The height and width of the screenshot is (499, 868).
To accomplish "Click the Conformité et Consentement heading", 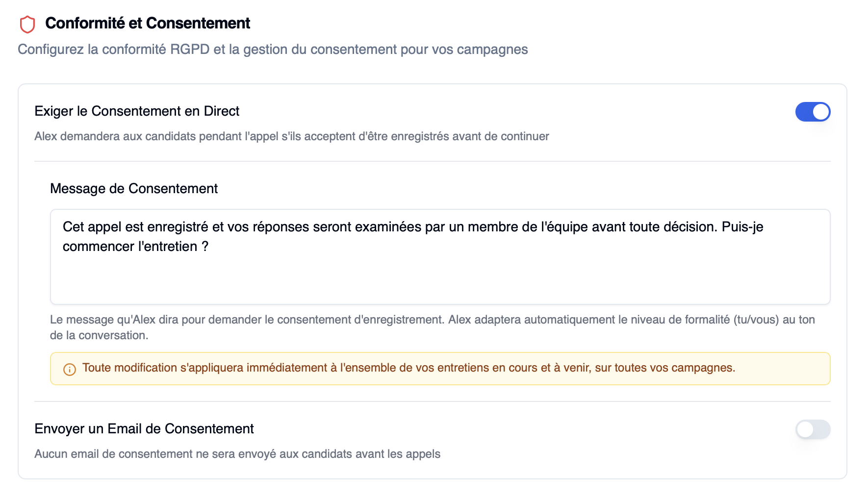I will tap(148, 23).
